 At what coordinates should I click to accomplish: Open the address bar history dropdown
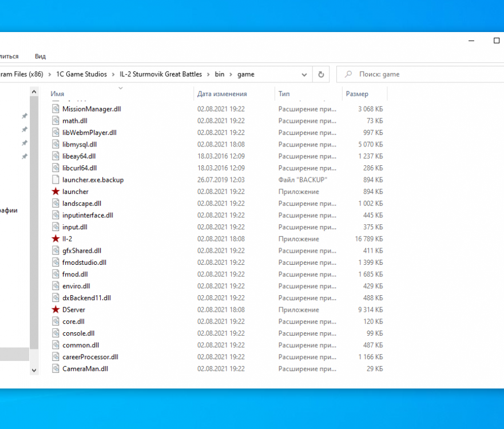tap(304, 74)
